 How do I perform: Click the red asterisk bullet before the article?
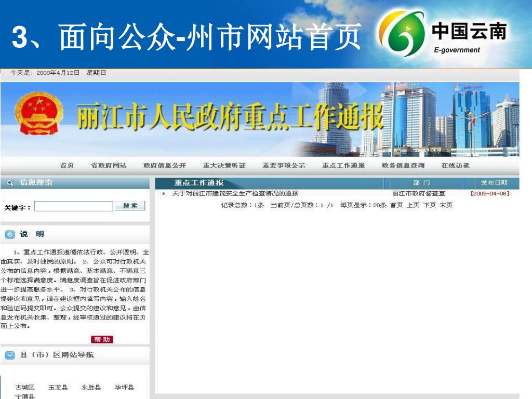click(x=164, y=194)
